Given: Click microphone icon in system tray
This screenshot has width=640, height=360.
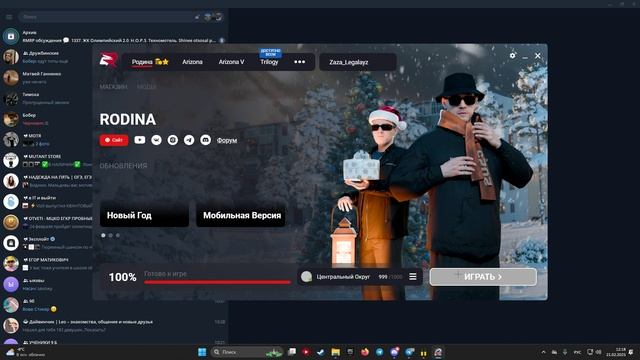Looking at the screenshot, I should [x=565, y=352].
